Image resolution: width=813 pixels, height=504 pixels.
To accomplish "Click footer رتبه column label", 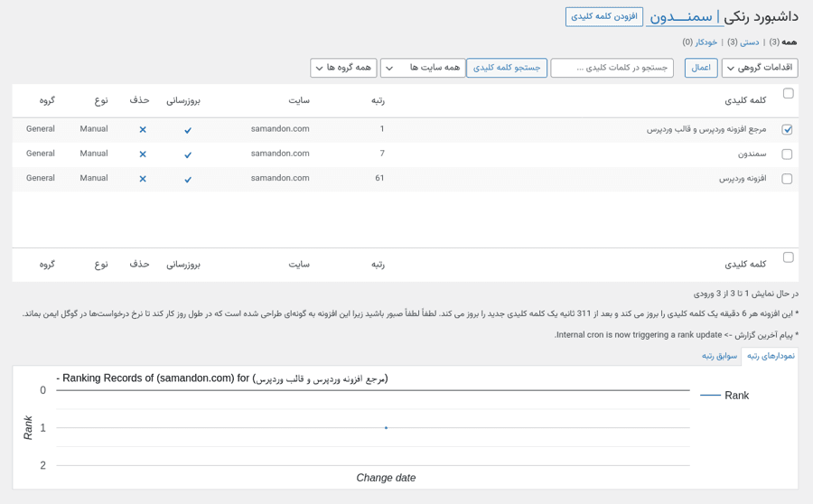I will point(378,264).
